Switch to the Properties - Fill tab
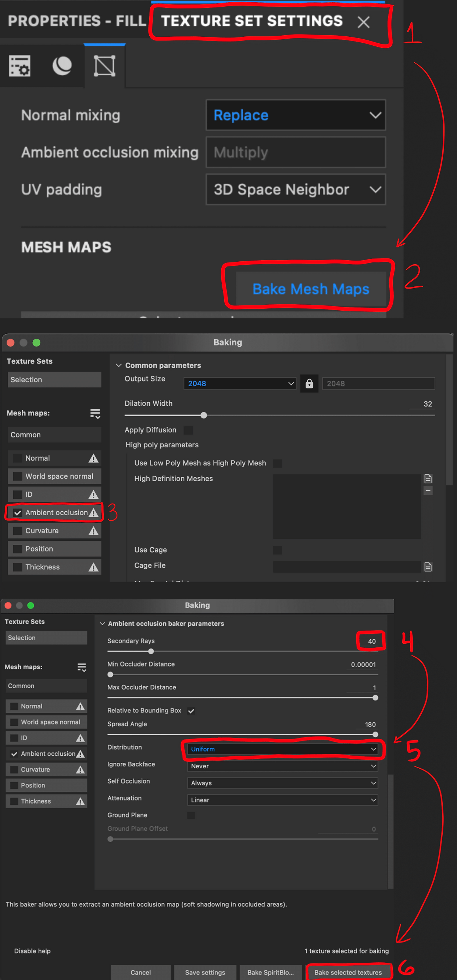This screenshot has width=457, height=980. (77, 21)
